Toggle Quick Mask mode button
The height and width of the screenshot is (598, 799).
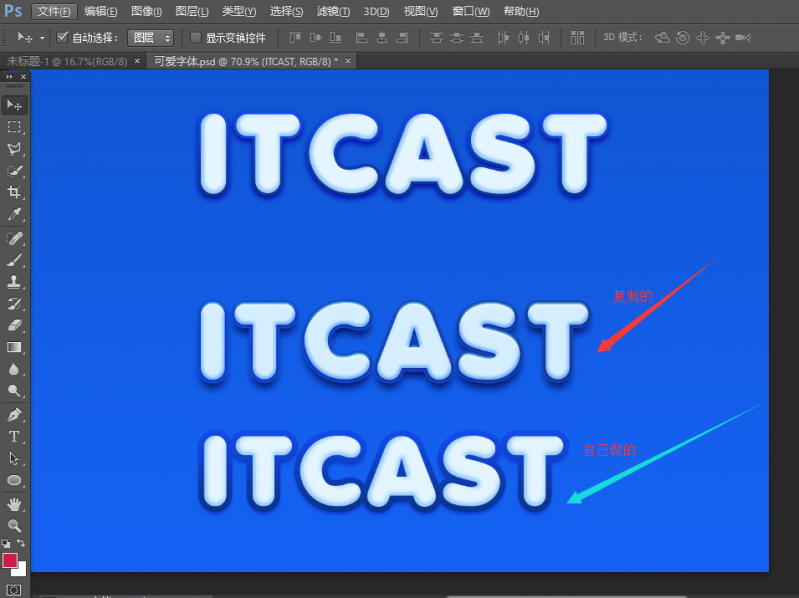pyautogui.click(x=14, y=590)
